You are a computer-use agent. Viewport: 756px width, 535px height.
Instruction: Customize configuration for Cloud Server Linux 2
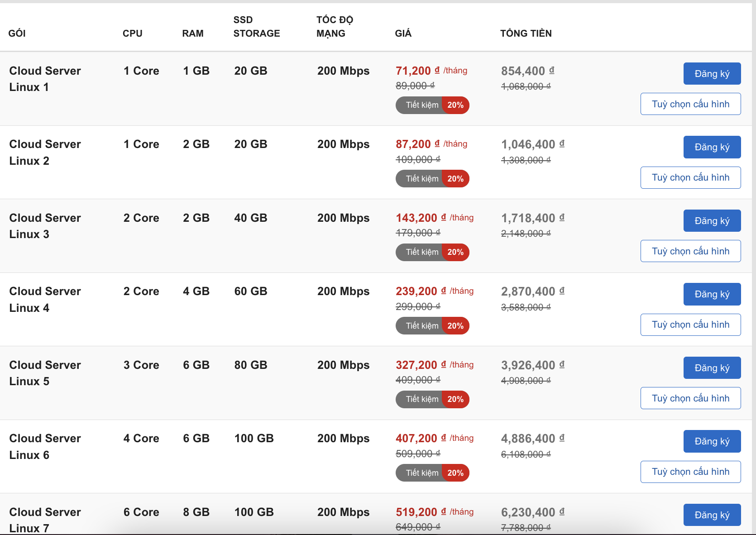point(690,177)
